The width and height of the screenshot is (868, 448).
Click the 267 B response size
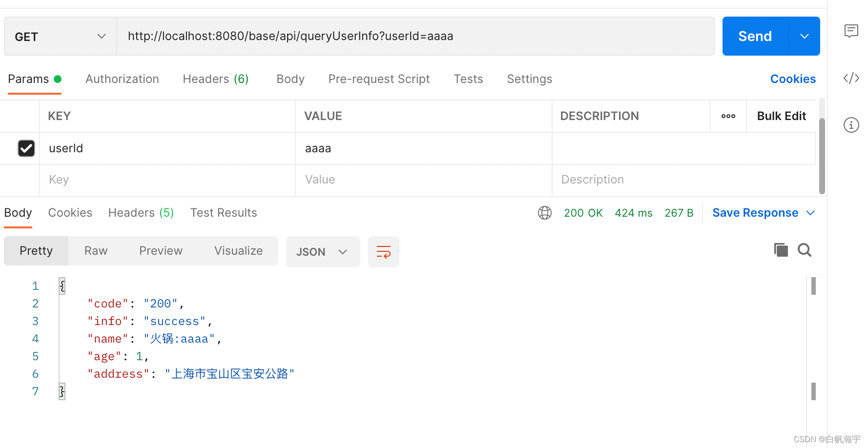pos(679,213)
